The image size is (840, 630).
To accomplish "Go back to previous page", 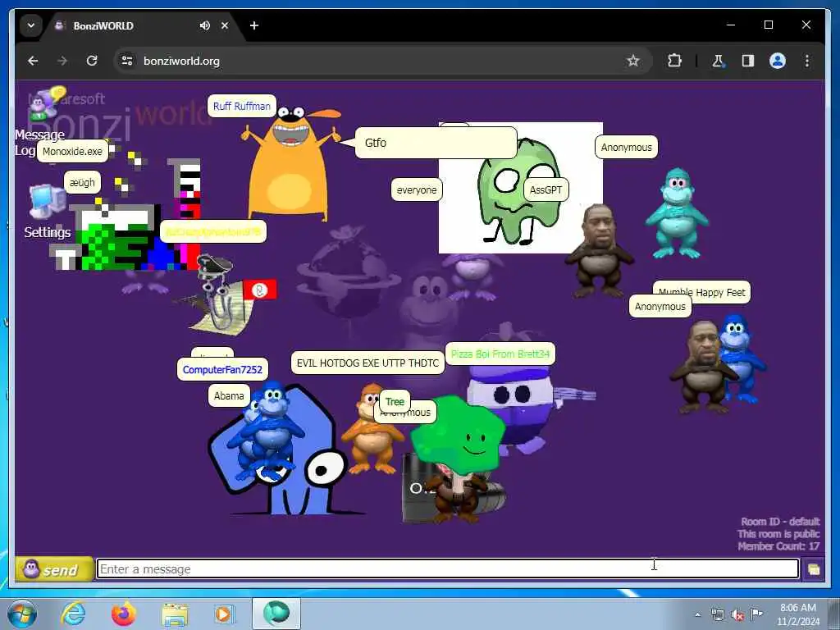I will 33,61.
